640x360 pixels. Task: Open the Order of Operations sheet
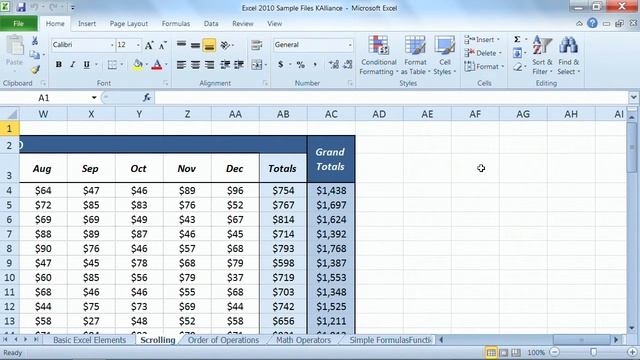223,340
